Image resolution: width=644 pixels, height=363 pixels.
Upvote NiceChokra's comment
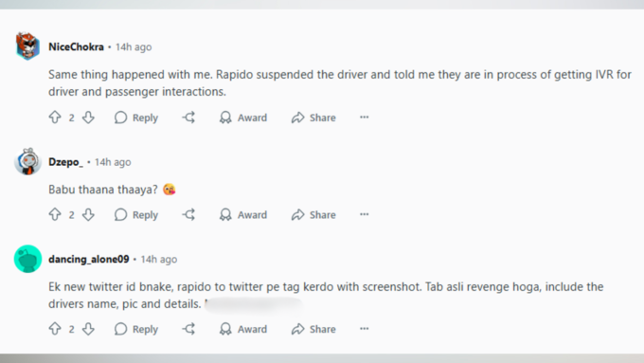pyautogui.click(x=55, y=118)
